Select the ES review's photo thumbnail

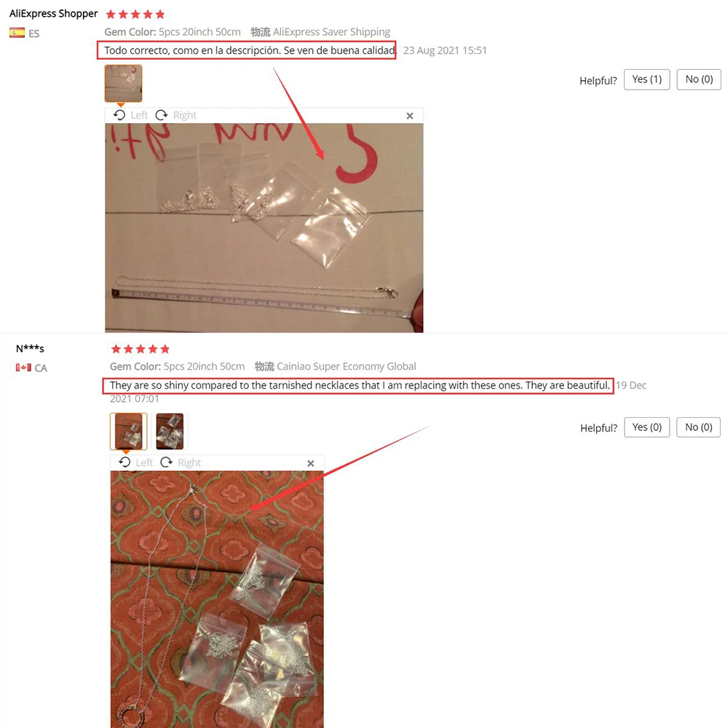[124, 83]
